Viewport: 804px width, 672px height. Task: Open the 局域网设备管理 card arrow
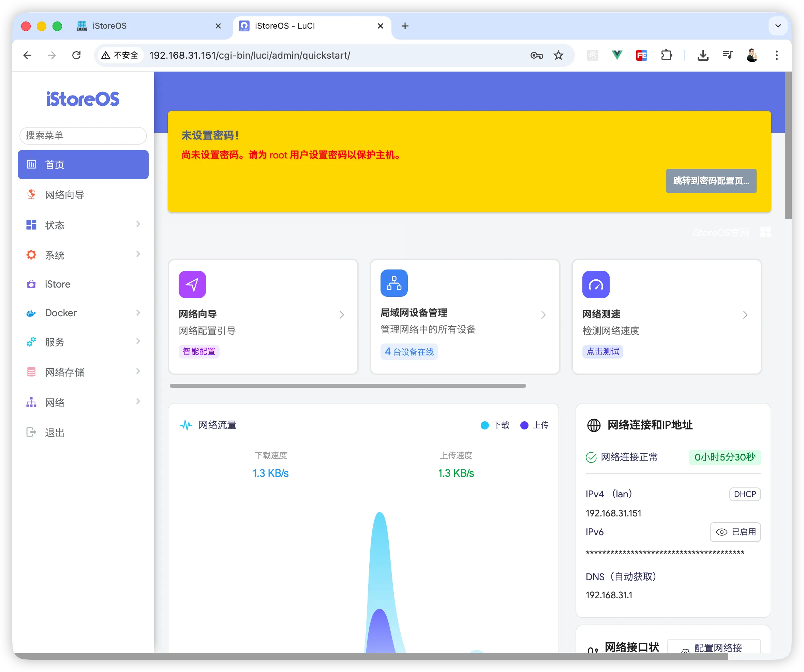(x=543, y=315)
